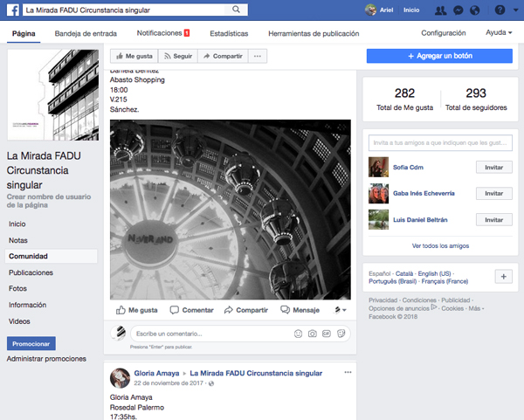Open quick help question-mark icon
Screen dimensions: 524x420
[500, 10]
